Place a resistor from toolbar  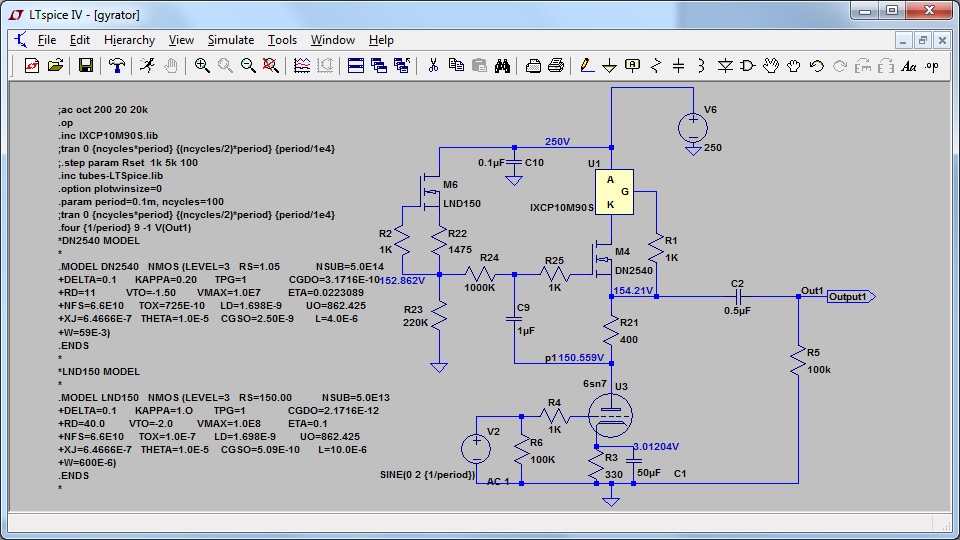click(x=656, y=66)
